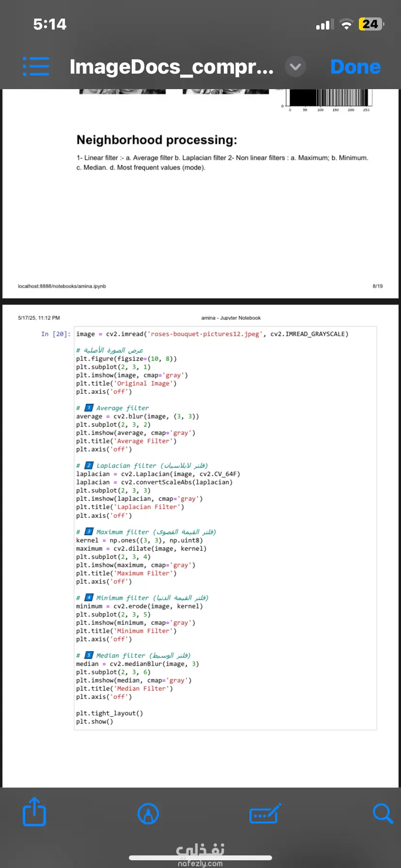Click the plt.tight_layout() line
Screen dimensions: 401x868
coord(109,713)
